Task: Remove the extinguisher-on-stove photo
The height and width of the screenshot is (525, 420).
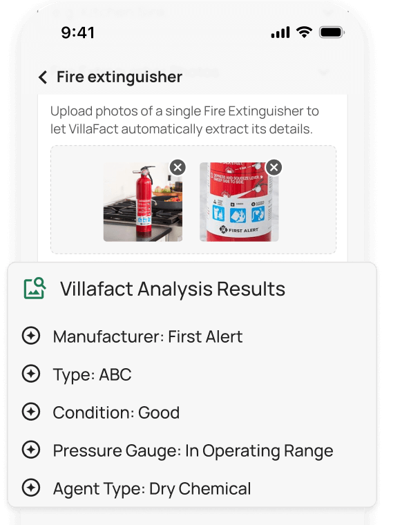Action: 178,167
